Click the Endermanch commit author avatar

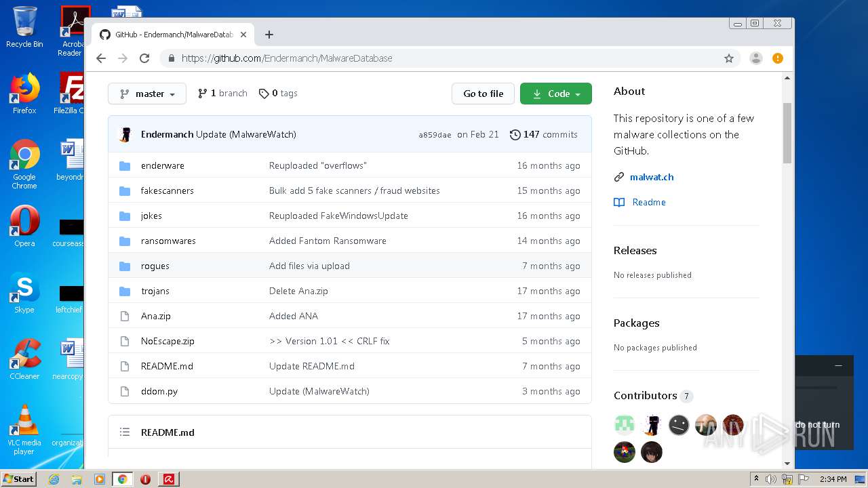pos(125,134)
